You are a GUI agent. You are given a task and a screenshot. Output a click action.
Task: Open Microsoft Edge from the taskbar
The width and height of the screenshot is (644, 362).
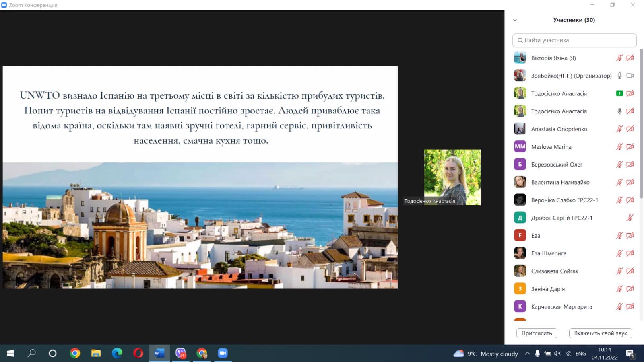pyautogui.click(x=117, y=353)
